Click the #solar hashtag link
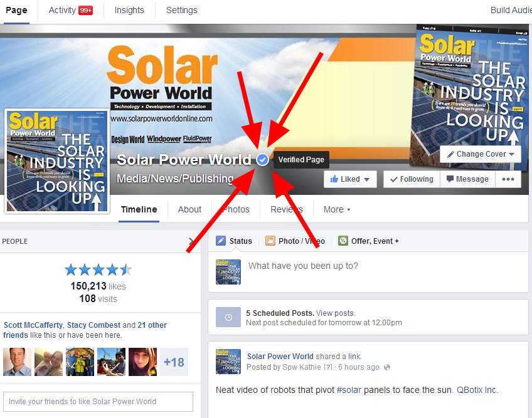The width and height of the screenshot is (532, 418). click(x=349, y=390)
